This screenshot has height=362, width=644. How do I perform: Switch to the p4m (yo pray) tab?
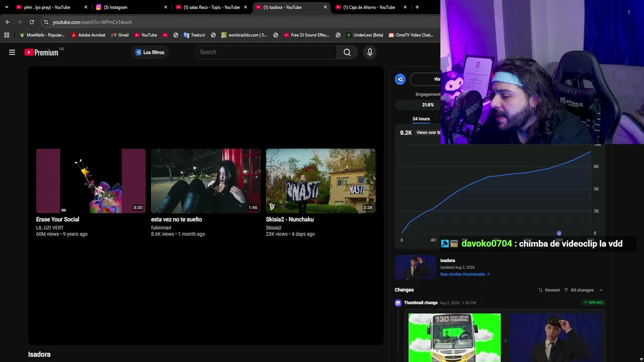click(x=47, y=7)
